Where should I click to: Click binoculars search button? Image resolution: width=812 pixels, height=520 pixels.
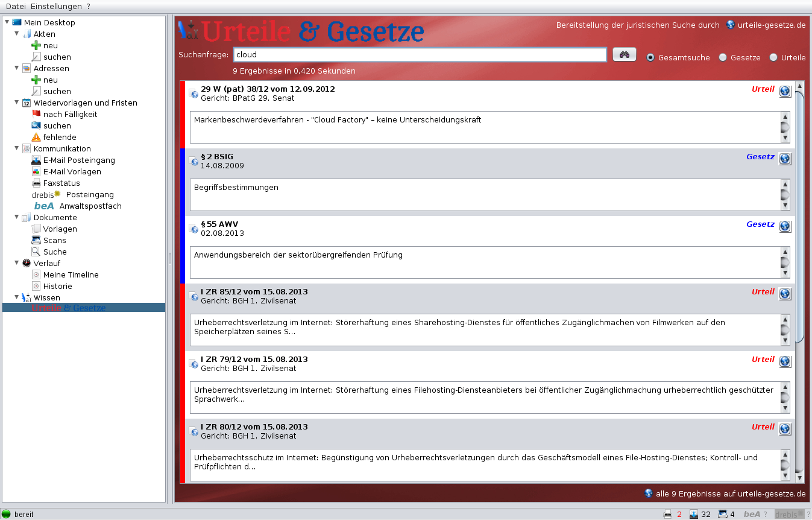coord(625,54)
